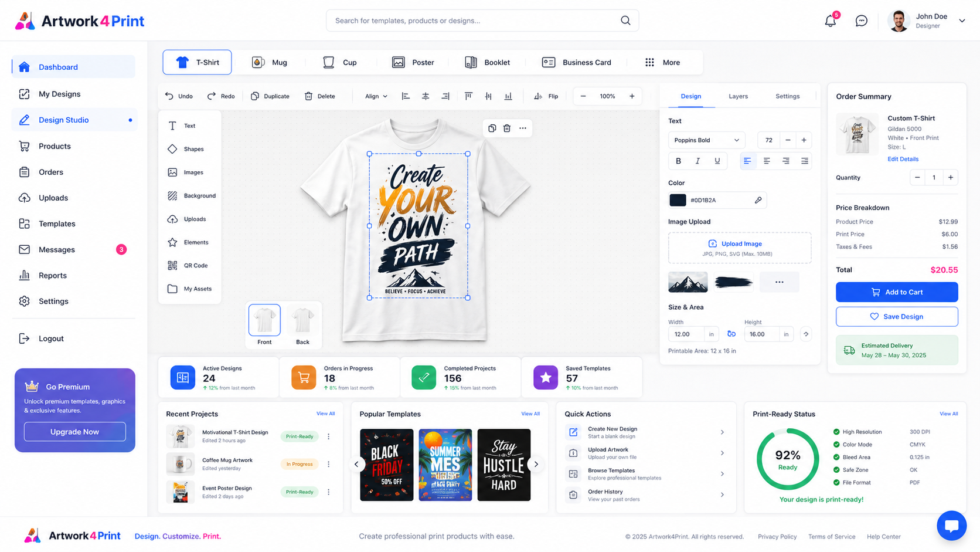Screen dimensions: 980x552
Task: Align selection to horizontal center
Action: [426, 96]
